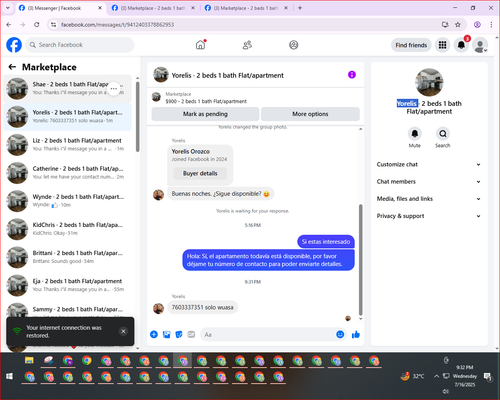
Task: Expand Customize chat section
Action: click(x=429, y=164)
